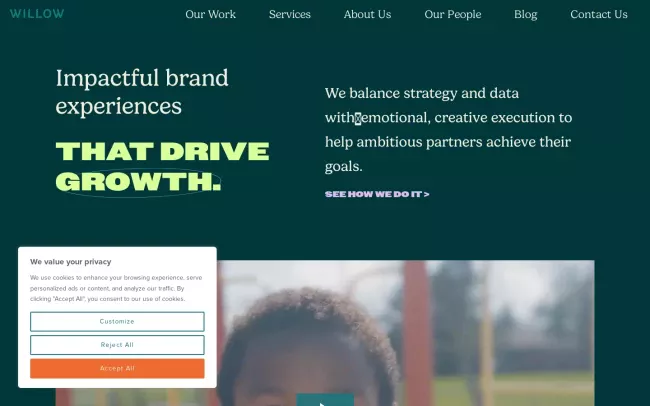
Task: Click the We balance strategy paragraph
Action: [448, 129]
